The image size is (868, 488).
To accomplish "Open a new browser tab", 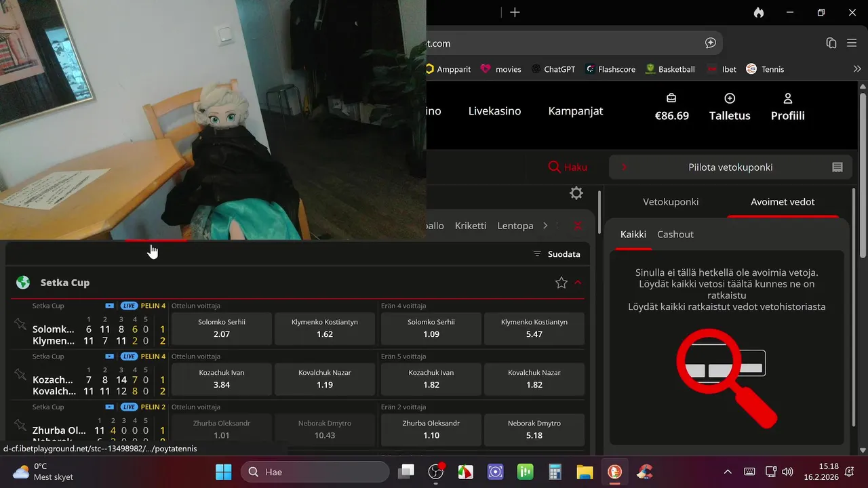I will (x=515, y=12).
